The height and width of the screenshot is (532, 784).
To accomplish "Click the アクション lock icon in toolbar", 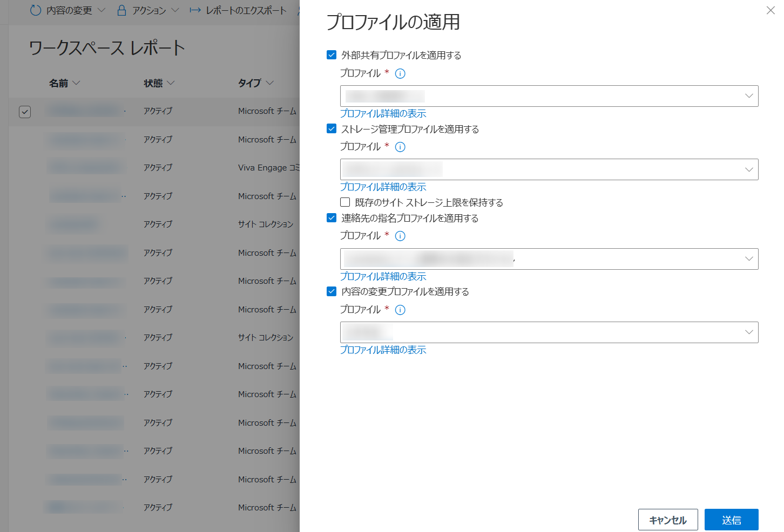I will click(122, 10).
